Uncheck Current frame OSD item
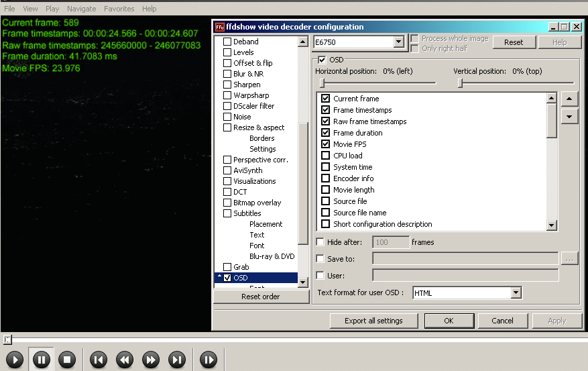Image resolution: width=588 pixels, height=371 pixels. point(325,98)
